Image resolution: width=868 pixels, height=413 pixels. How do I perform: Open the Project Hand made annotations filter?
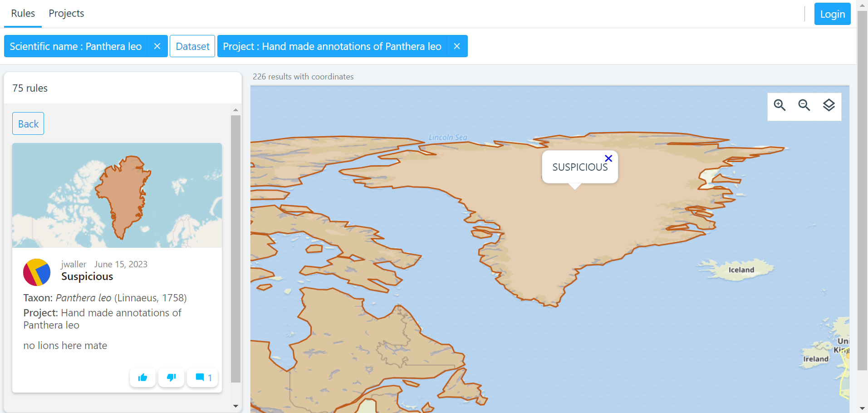tap(332, 46)
